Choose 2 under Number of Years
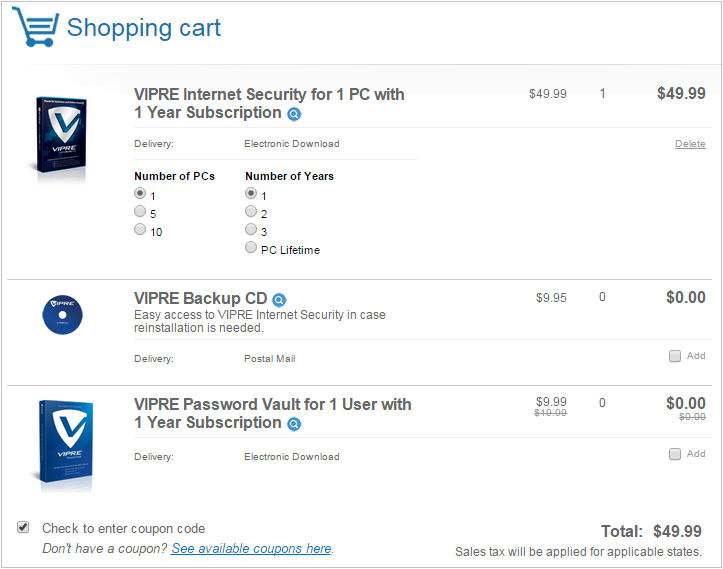 tap(251, 211)
